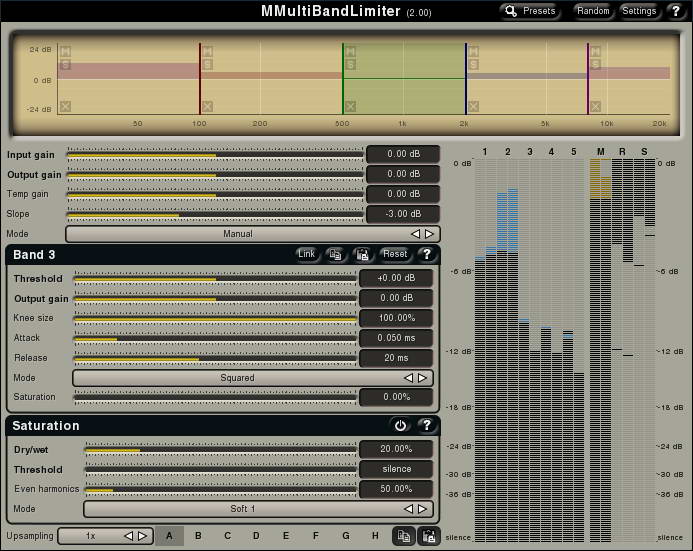Switch to preset slot D

pyautogui.click(x=256, y=536)
